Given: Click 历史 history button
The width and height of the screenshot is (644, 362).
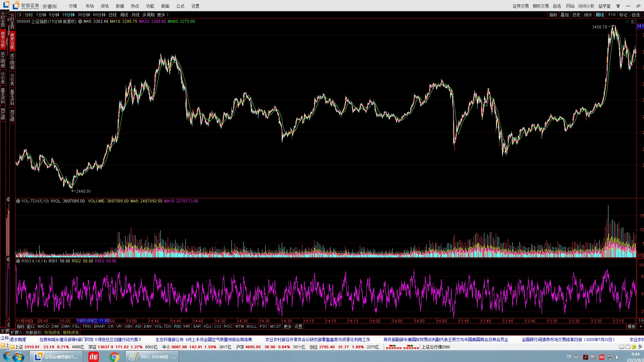Looking at the screenshot, I should (x=576, y=15).
